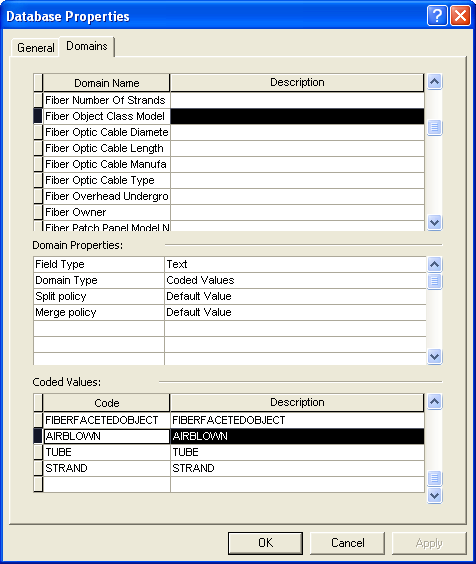Click the Coded Values scrollbar thumb
Screen dimensions: 476x564
[435, 478]
